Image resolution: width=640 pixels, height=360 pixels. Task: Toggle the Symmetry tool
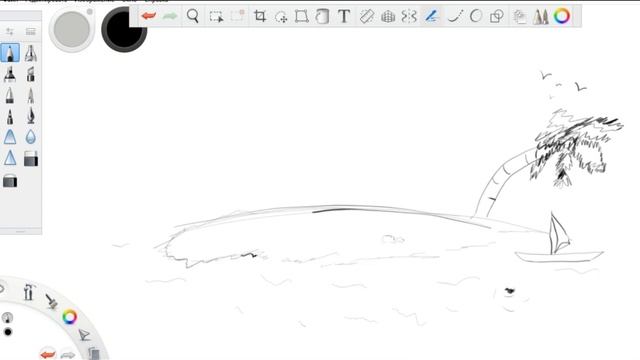tap(409, 16)
